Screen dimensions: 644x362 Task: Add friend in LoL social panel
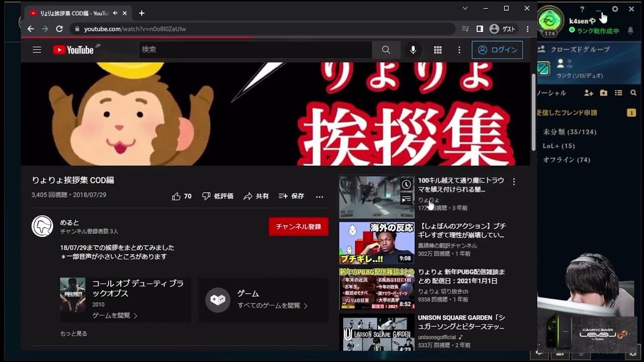[x=589, y=93]
